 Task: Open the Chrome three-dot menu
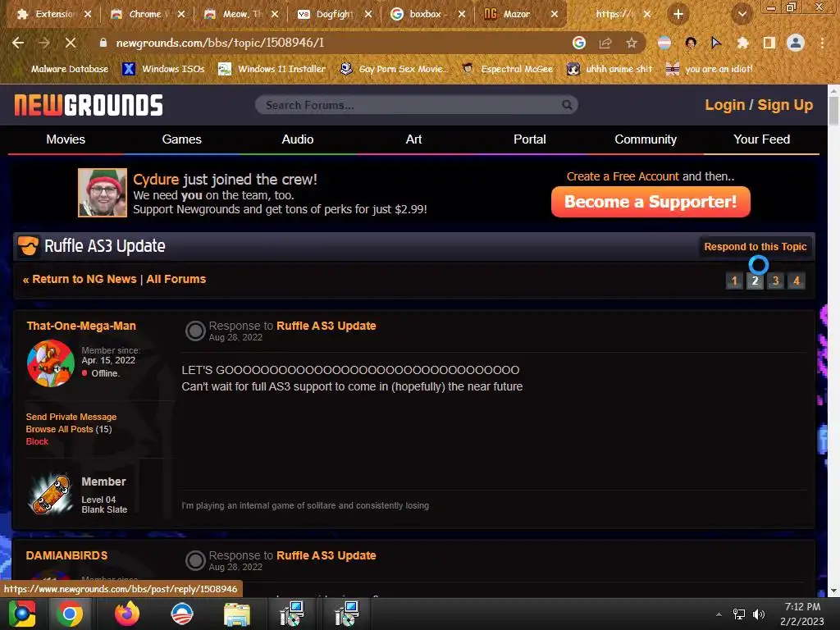coord(822,43)
